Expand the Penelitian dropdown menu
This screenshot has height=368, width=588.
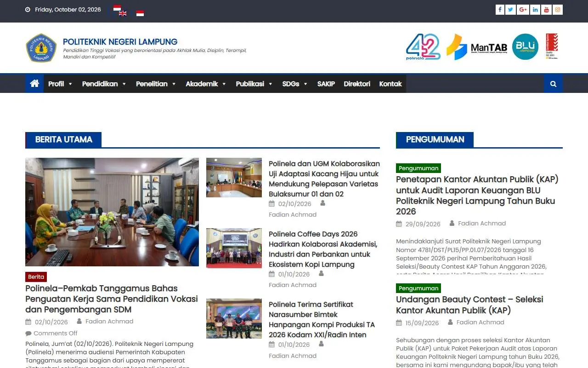[x=156, y=84]
